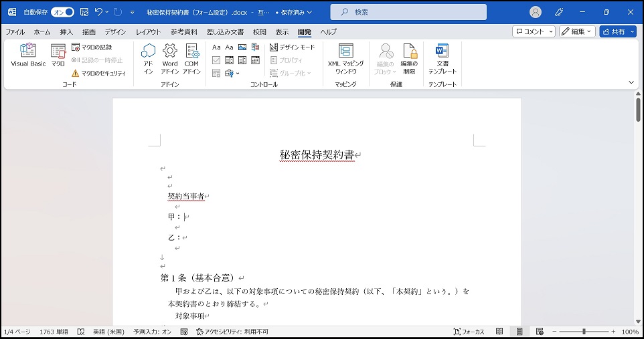Open the マクロ (Macros) dialog

[x=58, y=55]
